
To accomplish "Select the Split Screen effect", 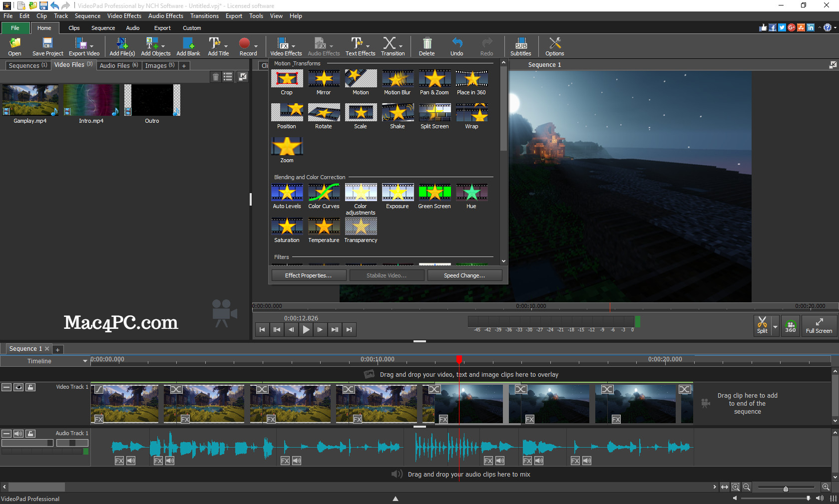I will [434, 116].
